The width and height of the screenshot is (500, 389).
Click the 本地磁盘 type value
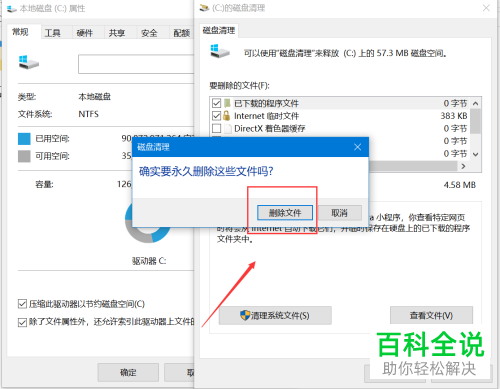(94, 97)
